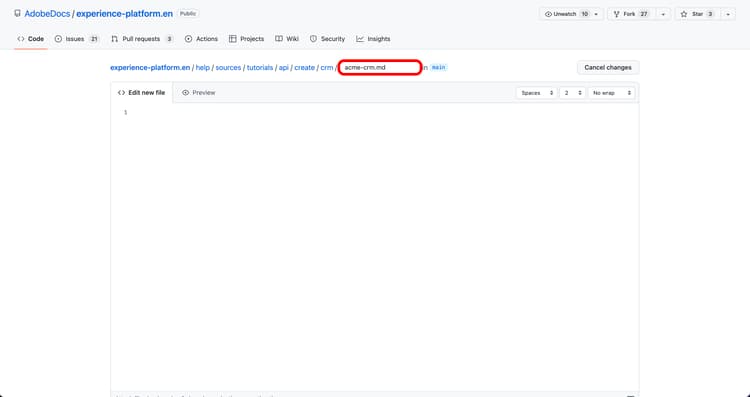Click the brackets icon on Edit new file
Image resolution: width=750 pixels, height=397 pixels.
coord(121,93)
